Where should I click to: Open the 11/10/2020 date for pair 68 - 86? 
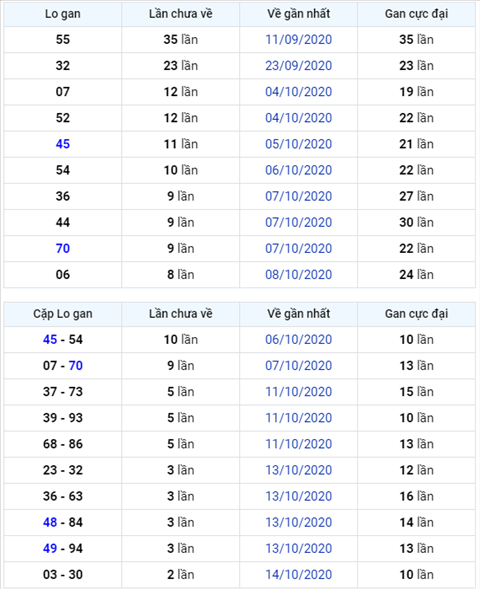(299, 444)
